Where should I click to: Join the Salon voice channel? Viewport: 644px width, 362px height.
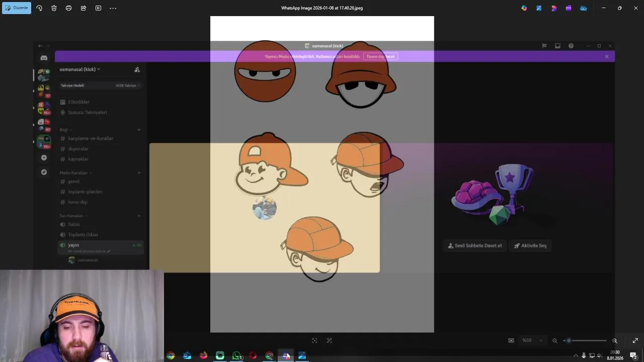point(73,224)
